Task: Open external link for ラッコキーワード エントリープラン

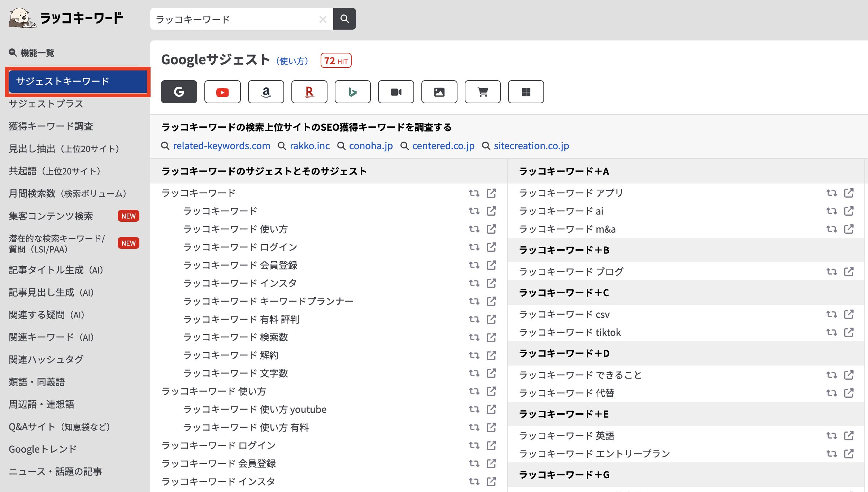Action: pos(849,454)
